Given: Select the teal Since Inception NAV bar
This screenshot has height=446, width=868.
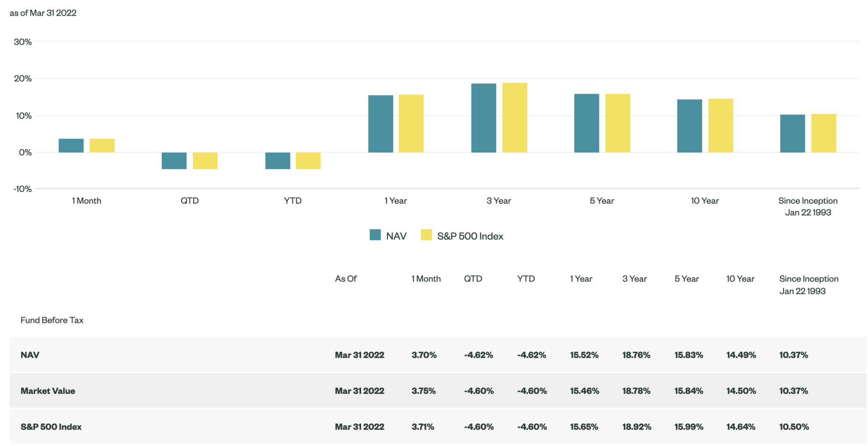Looking at the screenshot, I should (x=793, y=133).
